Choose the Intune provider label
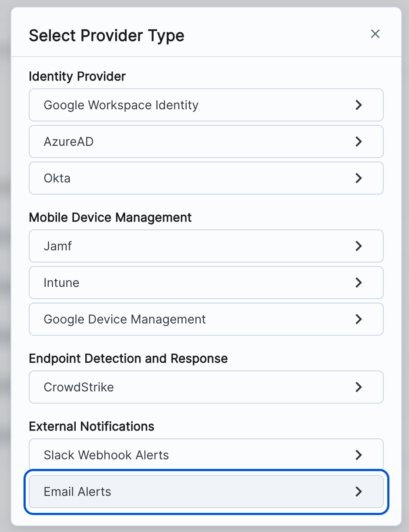 [61, 283]
